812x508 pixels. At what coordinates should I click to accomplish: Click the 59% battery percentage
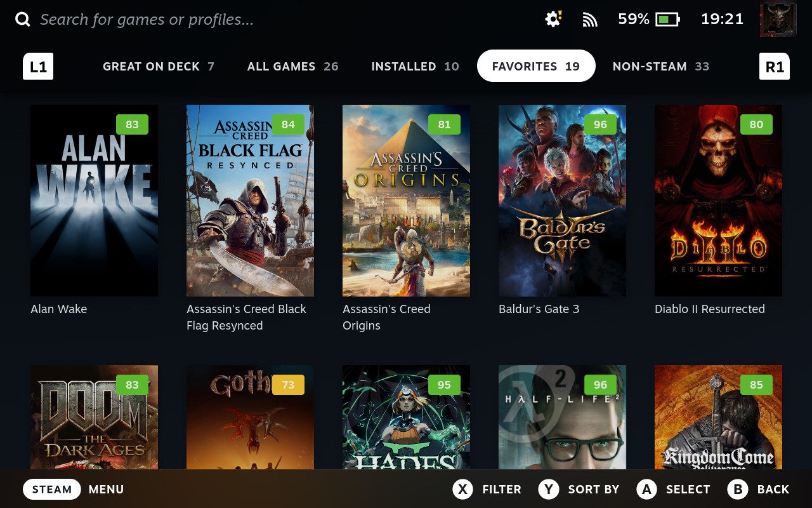pos(634,19)
